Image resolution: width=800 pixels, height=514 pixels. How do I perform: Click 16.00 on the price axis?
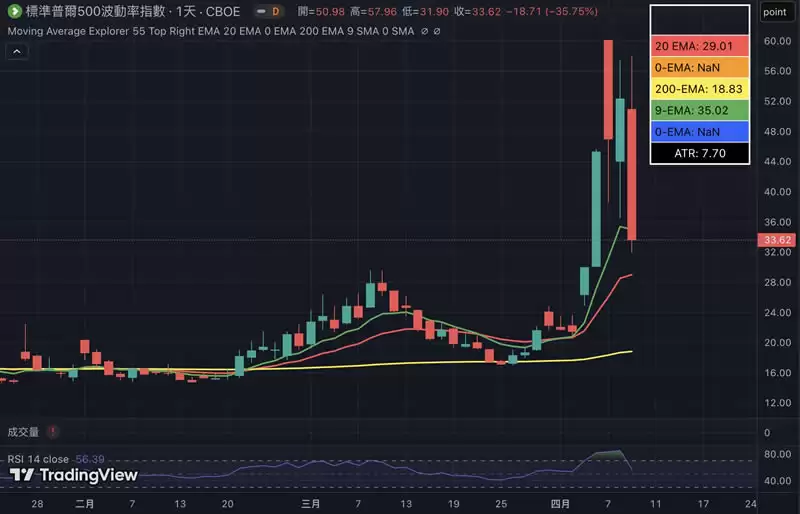pyautogui.click(x=778, y=373)
